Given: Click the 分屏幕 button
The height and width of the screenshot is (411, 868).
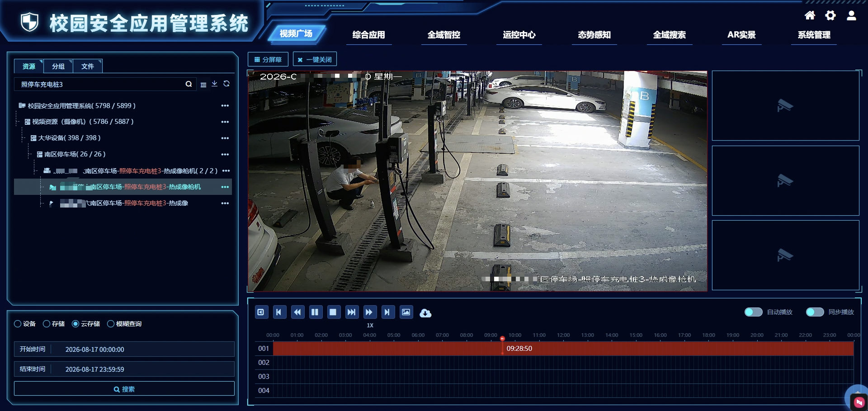Looking at the screenshot, I should tap(268, 59).
